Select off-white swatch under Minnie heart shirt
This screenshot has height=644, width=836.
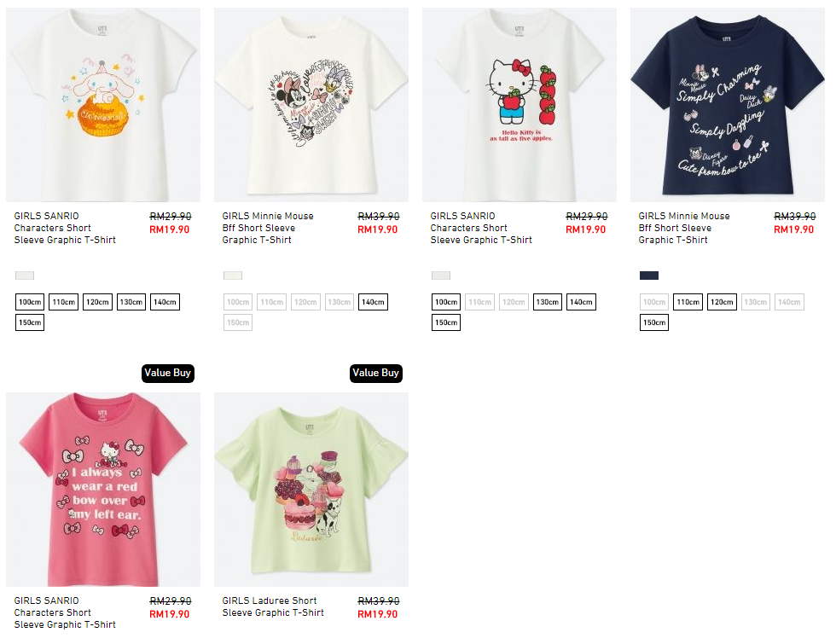[232, 276]
